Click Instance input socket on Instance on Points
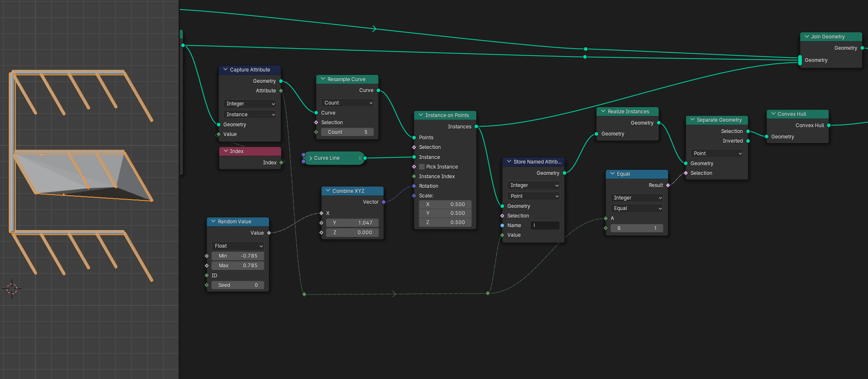Image resolution: width=868 pixels, height=379 pixels. pyautogui.click(x=414, y=157)
